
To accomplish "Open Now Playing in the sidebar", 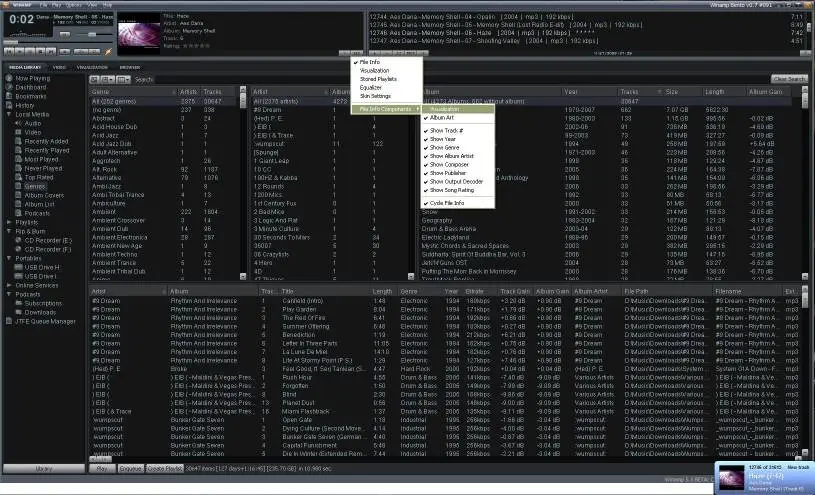I will 32,79.
